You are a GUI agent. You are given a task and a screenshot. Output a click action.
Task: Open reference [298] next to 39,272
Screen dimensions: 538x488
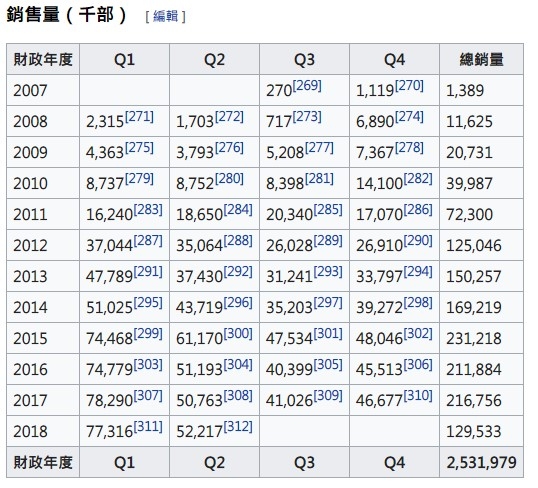click(418, 302)
